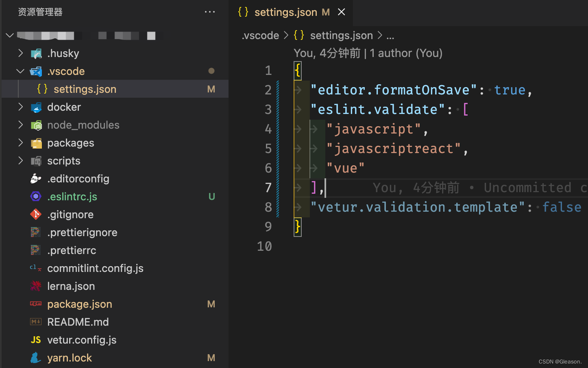
Task: Click the .editorconfig mouse icon
Action: point(36,179)
